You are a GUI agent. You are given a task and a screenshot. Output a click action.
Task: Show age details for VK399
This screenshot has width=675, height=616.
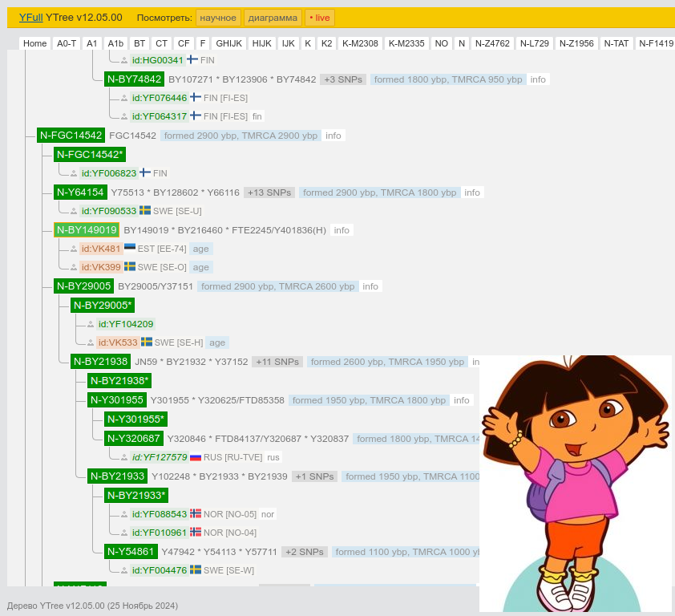click(200, 267)
